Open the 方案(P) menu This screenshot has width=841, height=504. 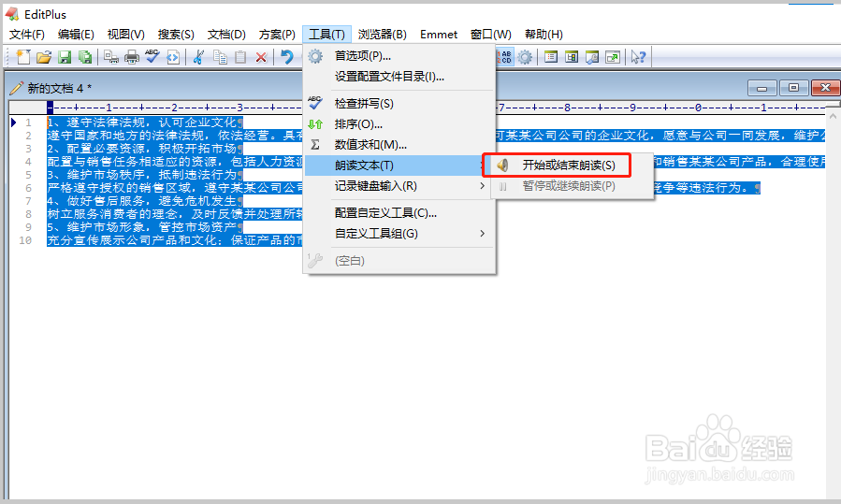(277, 35)
